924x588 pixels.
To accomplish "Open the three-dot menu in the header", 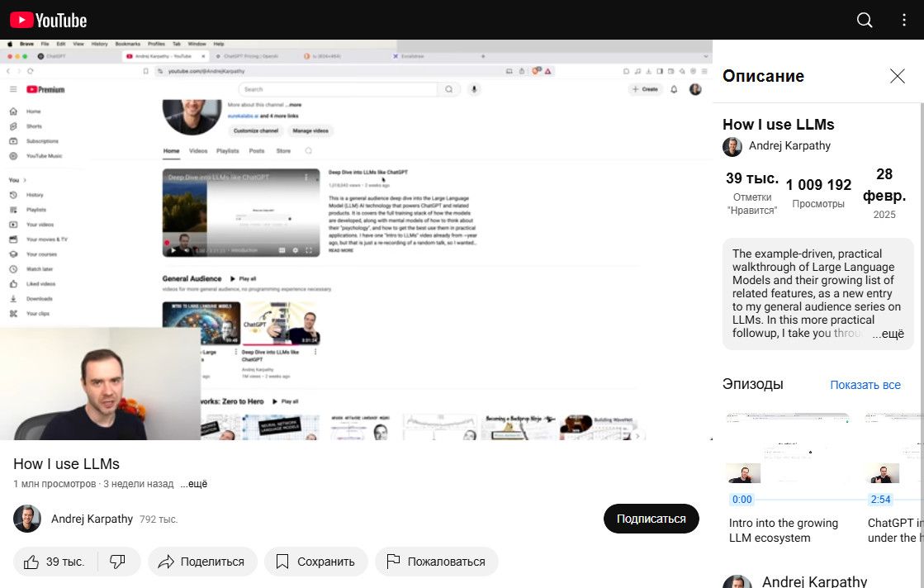I will pyautogui.click(x=905, y=20).
